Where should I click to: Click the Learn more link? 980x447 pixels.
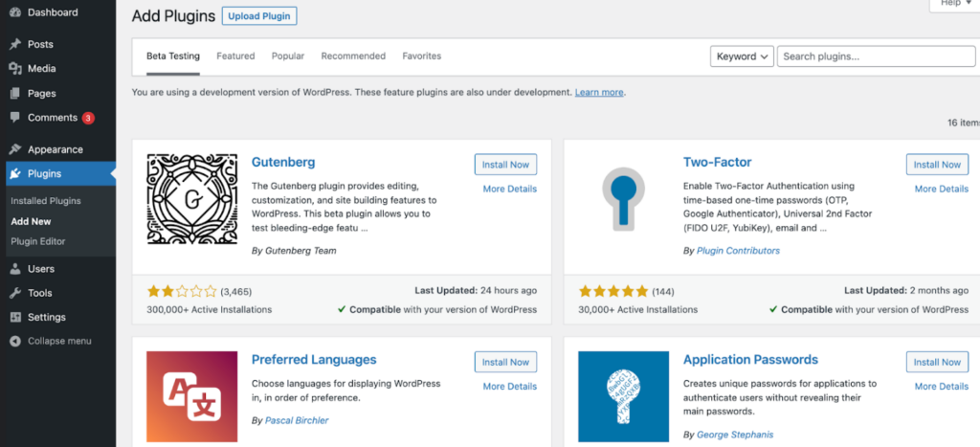tap(599, 93)
